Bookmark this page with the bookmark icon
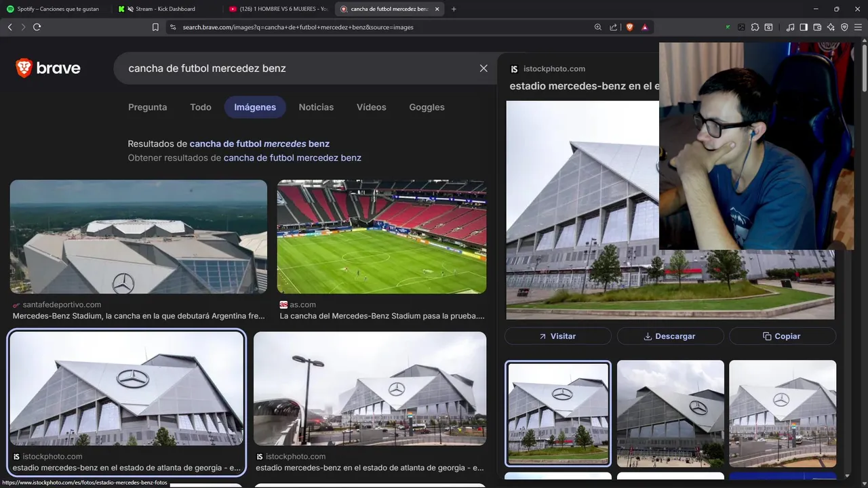This screenshot has width=868, height=488. [x=155, y=27]
